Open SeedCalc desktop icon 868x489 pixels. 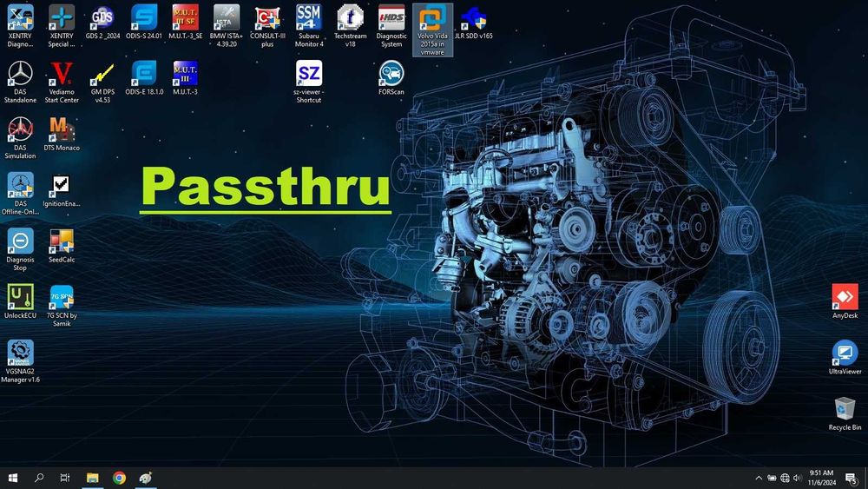click(x=62, y=245)
